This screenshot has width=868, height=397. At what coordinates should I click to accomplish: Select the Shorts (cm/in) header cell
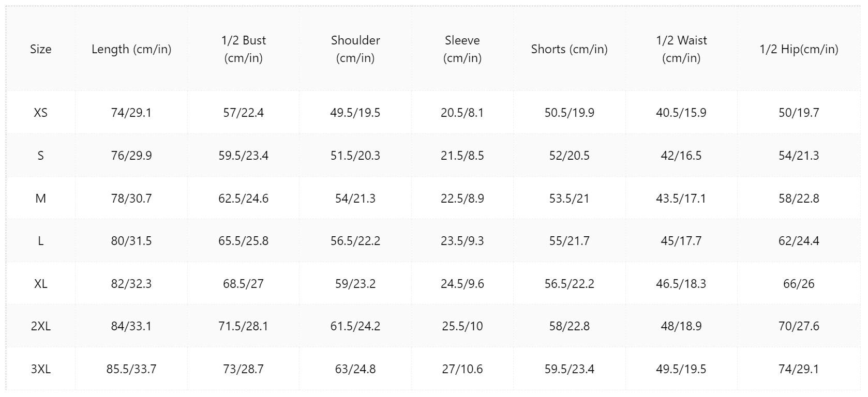570,49
